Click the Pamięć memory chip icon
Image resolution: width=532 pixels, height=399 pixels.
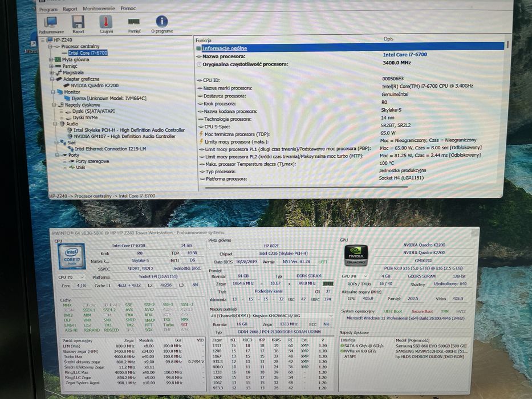tap(134, 25)
